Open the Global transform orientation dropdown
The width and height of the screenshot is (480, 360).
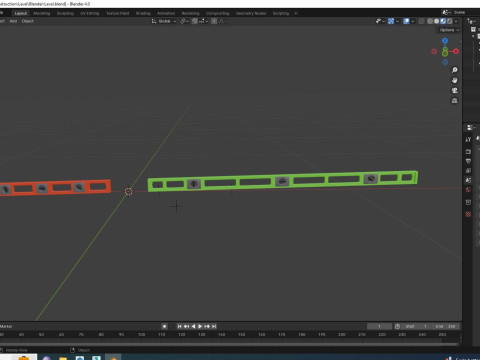pos(164,21)
